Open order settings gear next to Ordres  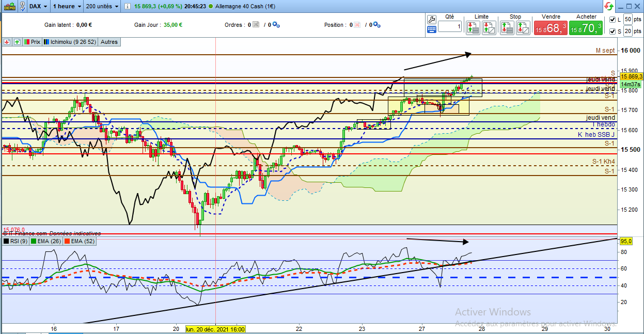click(x=276, y=25)
